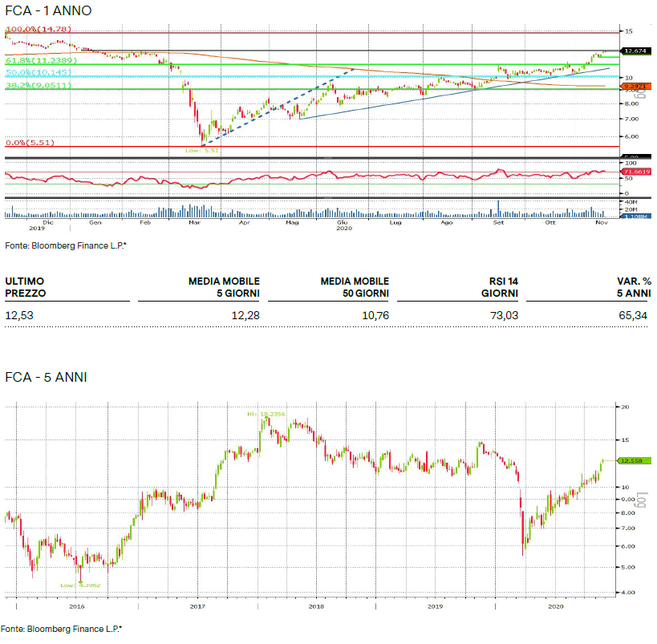Viewport: 657px width, 644px height.
Task: Click the 2017 year label on the 5-year chart axis
Action: point(197,606)
